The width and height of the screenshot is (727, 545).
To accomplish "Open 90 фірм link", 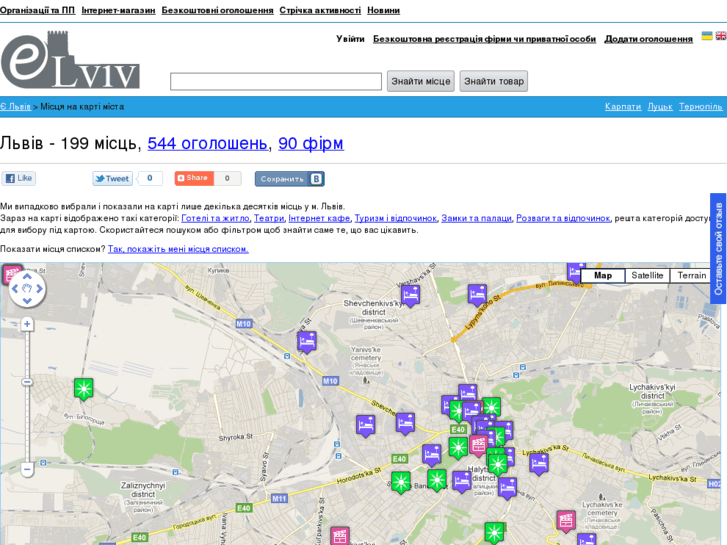I will point(311,143).
